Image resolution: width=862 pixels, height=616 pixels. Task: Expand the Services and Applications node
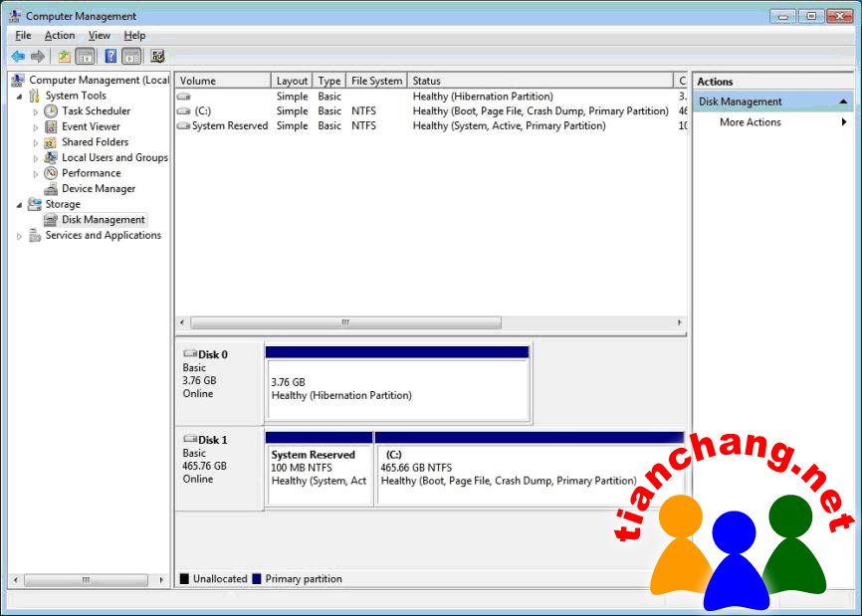pos(20,236)
